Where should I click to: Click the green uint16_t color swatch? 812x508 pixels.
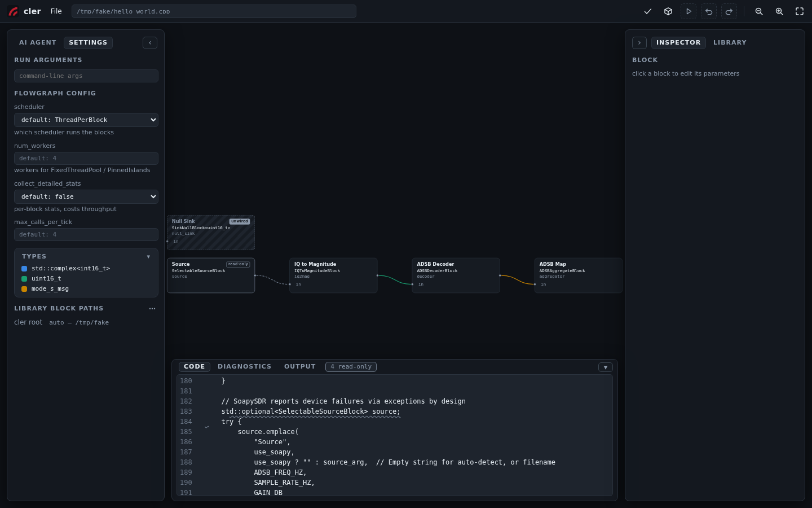(24, 279)
